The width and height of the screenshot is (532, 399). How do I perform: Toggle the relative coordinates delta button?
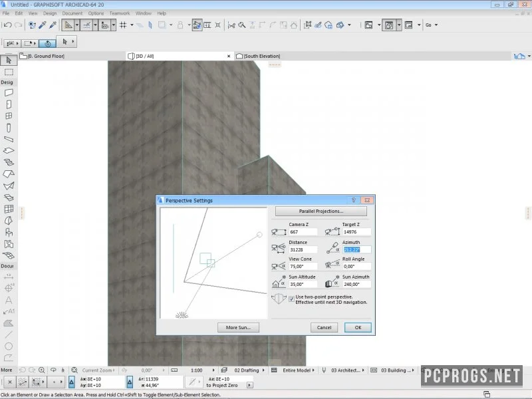[x=72, y=382]
